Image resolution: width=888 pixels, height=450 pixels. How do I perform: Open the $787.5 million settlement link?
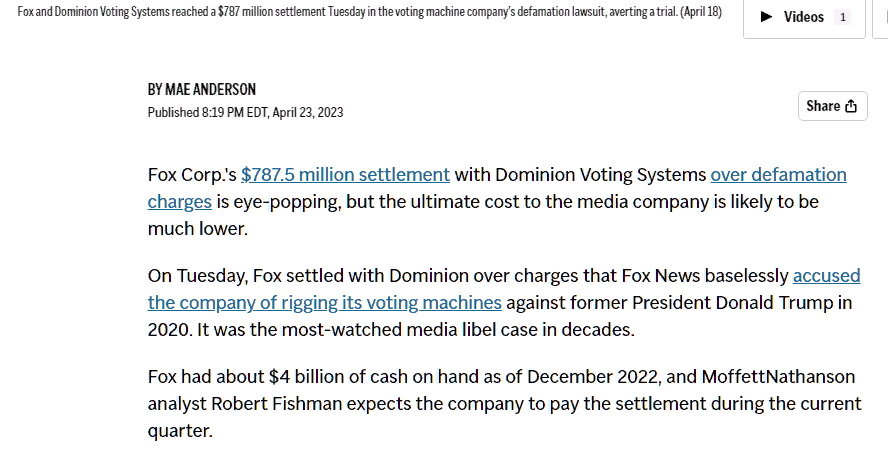click(345, 175)
